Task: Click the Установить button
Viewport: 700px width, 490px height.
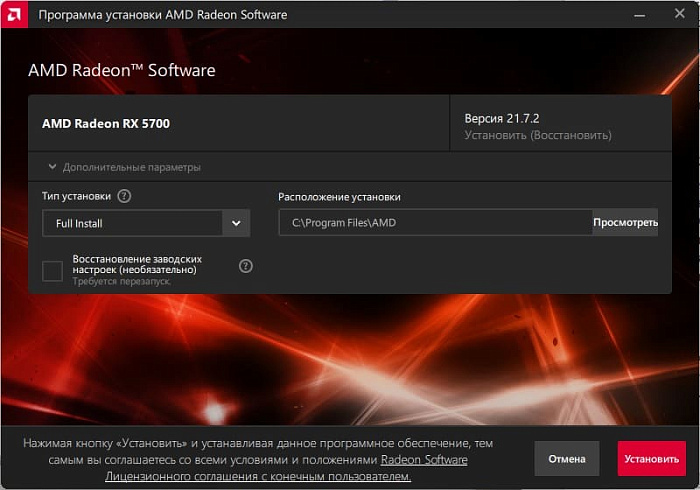Action: pos(652,459)
